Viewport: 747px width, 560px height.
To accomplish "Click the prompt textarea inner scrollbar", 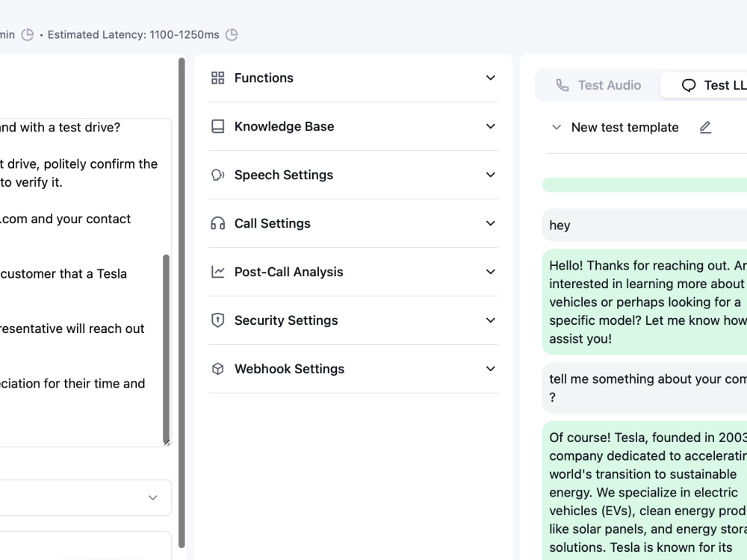I will tap(167, 349).
